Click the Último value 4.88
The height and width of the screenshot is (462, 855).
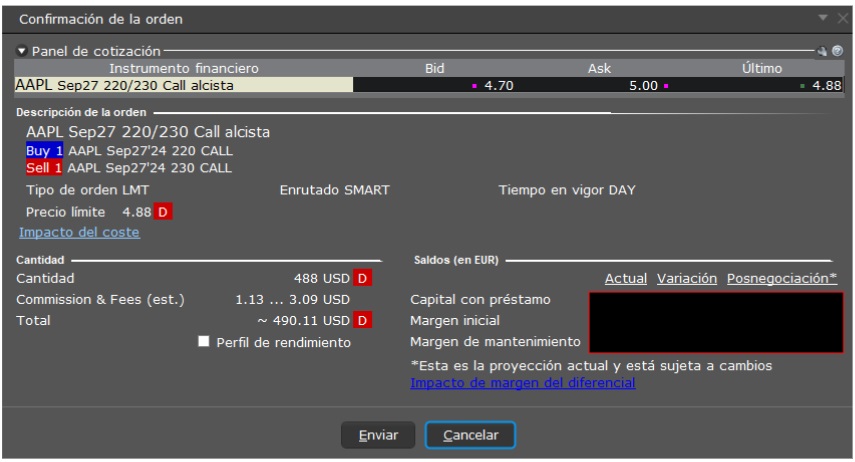tap(827, 86)
